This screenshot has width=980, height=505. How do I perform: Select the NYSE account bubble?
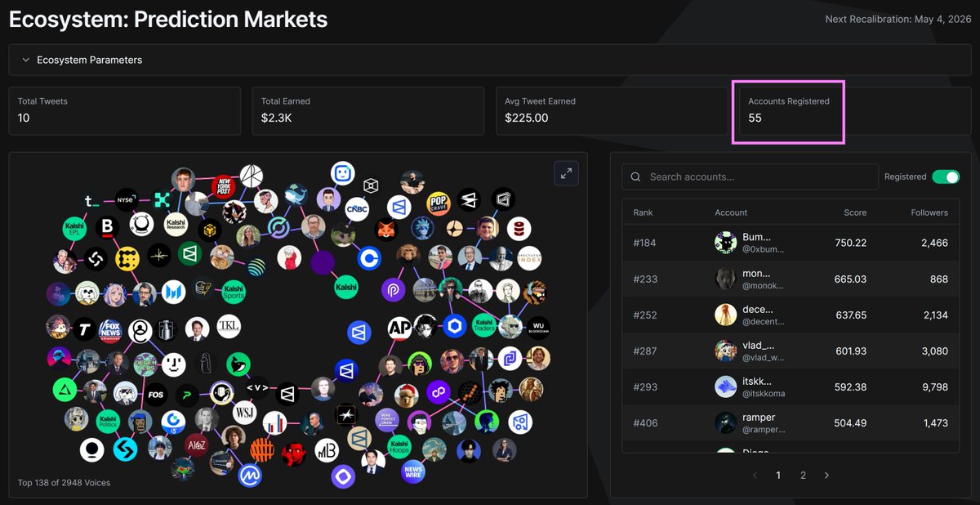(x=127, y=199)
